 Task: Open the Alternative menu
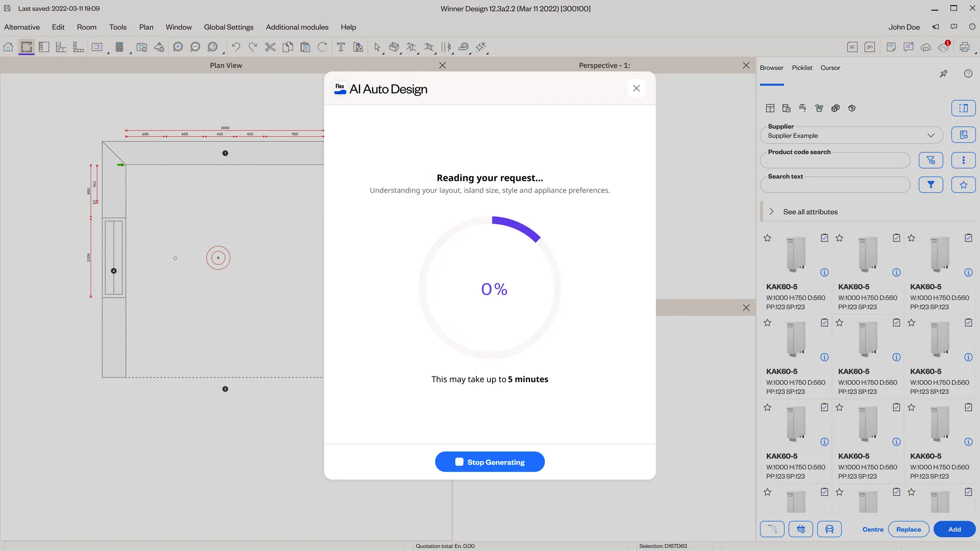(x=22, y=27)
